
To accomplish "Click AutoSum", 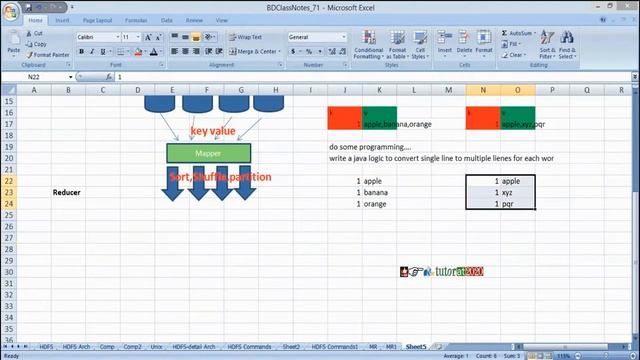I will (518, 33).
